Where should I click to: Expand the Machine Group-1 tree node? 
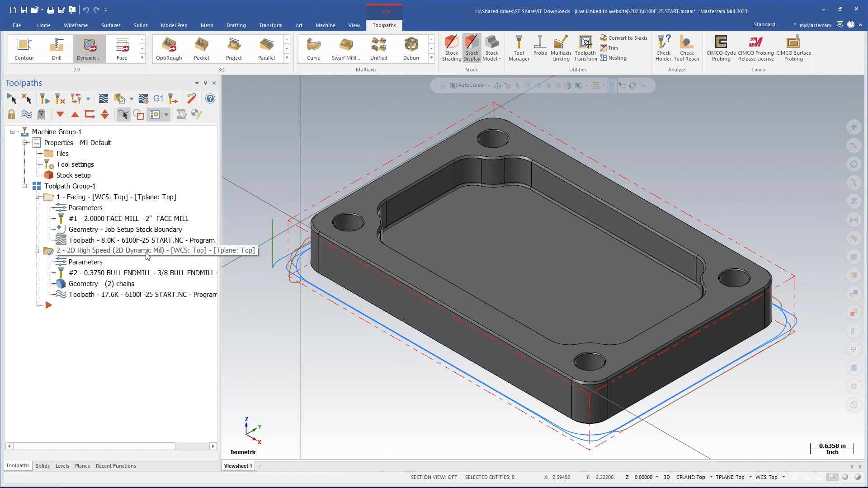point(13,131)
